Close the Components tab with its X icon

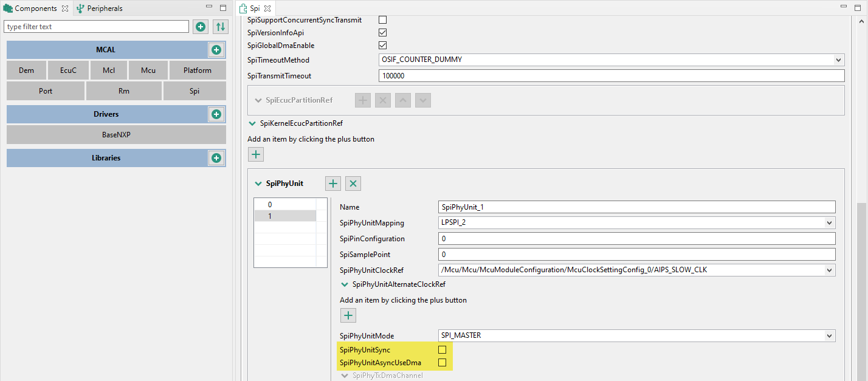(x=65, y=9)
